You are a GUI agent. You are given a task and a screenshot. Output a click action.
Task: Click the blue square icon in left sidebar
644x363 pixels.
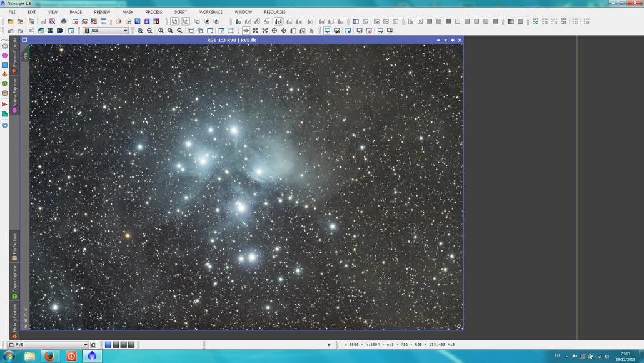click(x=4, y=65)
